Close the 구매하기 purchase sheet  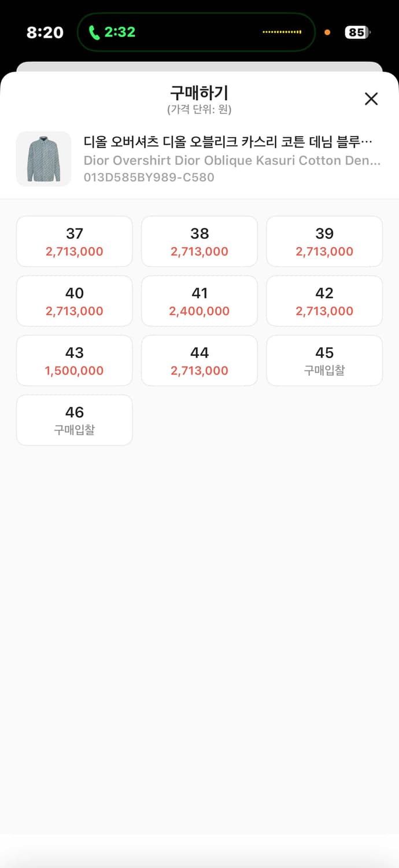pos(371,99)
